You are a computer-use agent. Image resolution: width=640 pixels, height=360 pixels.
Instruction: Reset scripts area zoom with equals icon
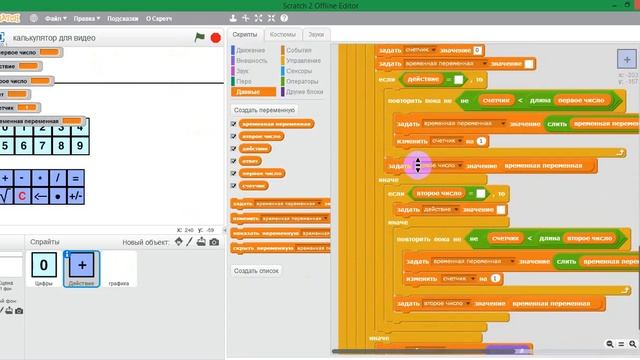pos(621,344)
